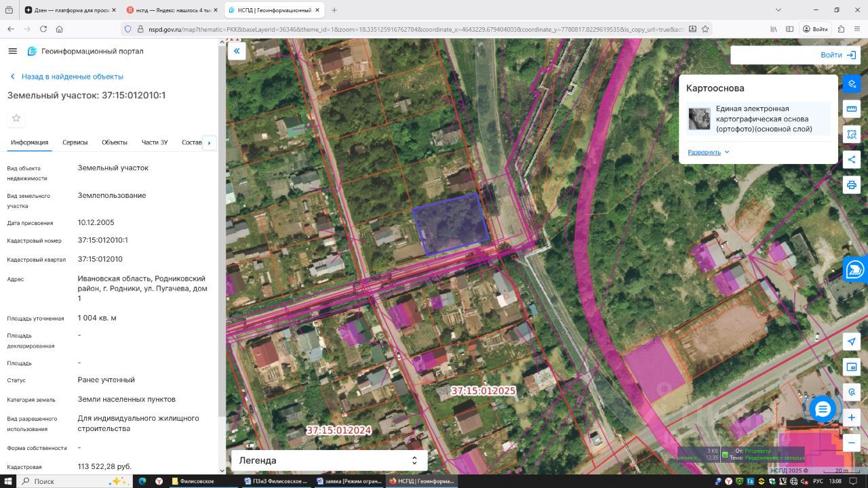Collapse the side panel with the double-chevron button
This screenshot has width=868, height=488.
(237, 51)
